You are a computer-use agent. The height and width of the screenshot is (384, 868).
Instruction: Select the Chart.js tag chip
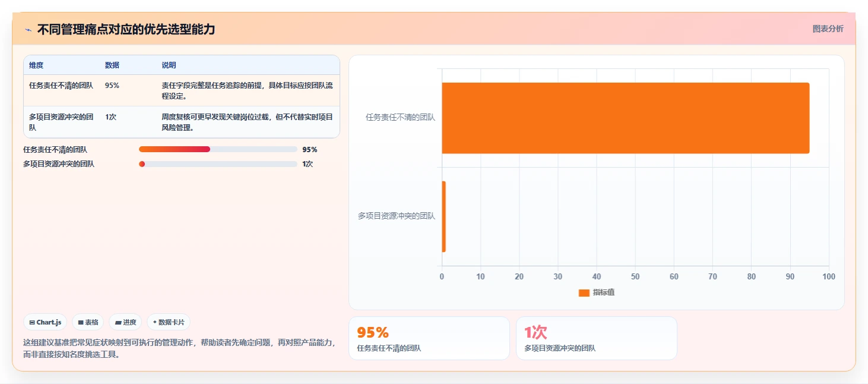coord(45,322)
